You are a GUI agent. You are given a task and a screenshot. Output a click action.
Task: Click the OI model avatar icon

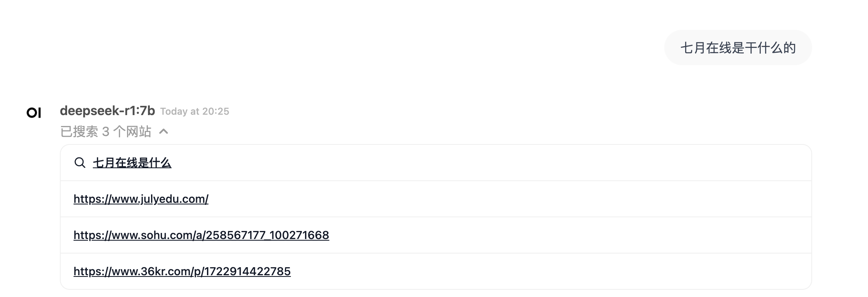(34, 113)
